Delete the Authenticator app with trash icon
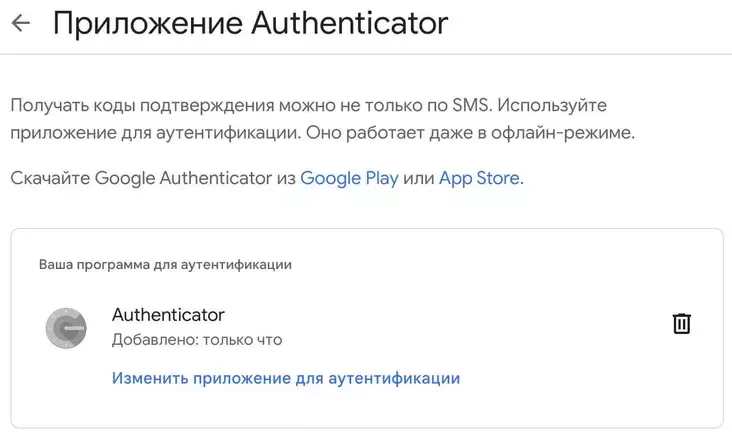 [681, 323]
